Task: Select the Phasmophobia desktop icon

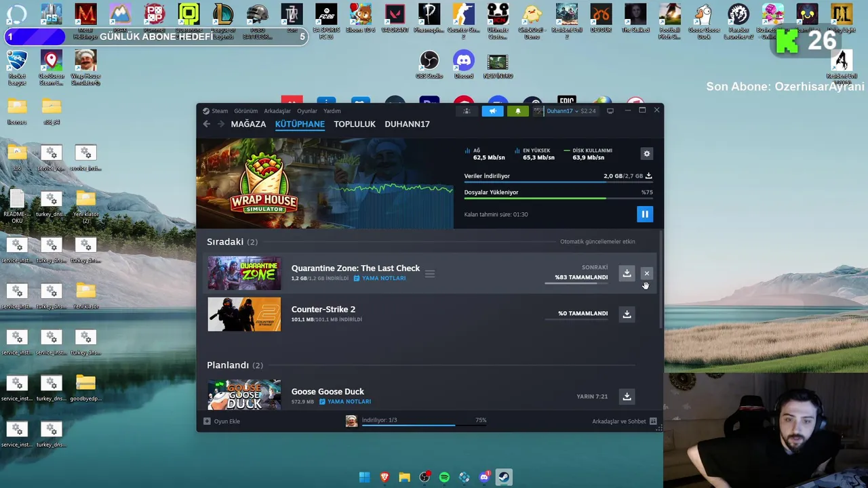Action: (429, 19)
